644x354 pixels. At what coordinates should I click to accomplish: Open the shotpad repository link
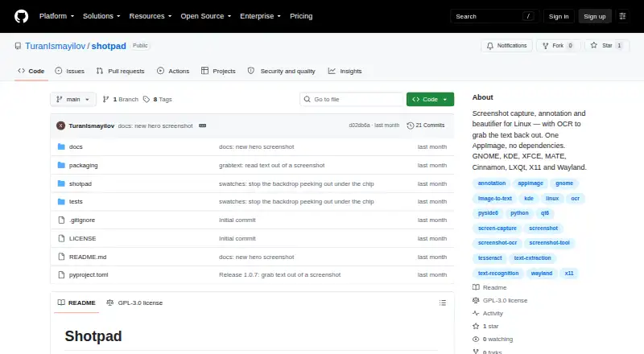tap(109, 46)
